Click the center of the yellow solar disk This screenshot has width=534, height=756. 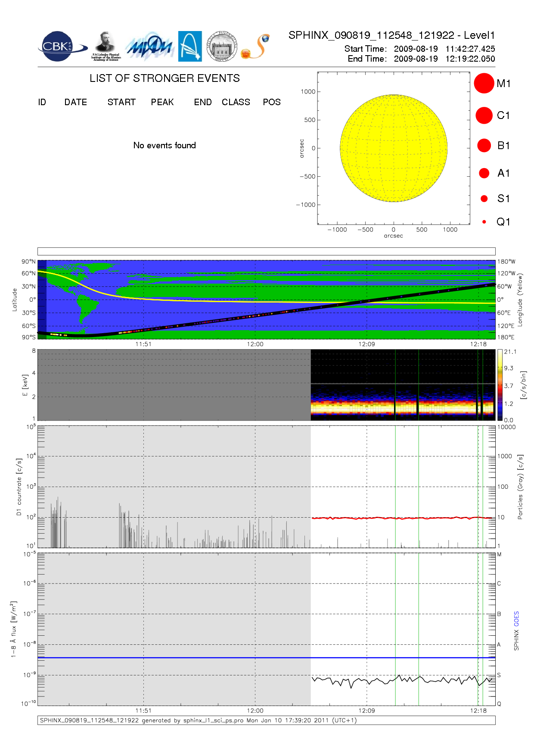click(394, 148)
